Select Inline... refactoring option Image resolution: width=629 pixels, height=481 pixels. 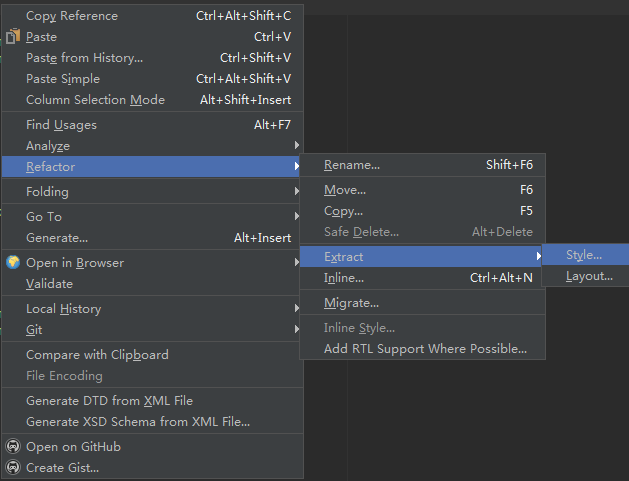(422, 278)
